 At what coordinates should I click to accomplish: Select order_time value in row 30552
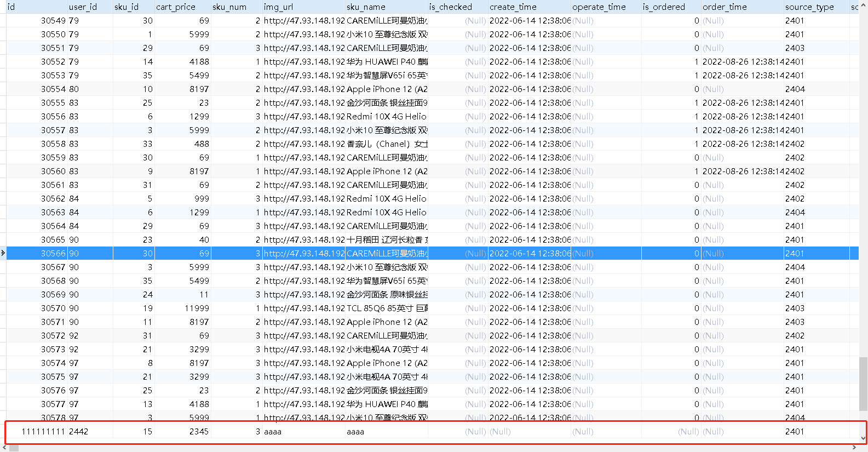(743, 61)
